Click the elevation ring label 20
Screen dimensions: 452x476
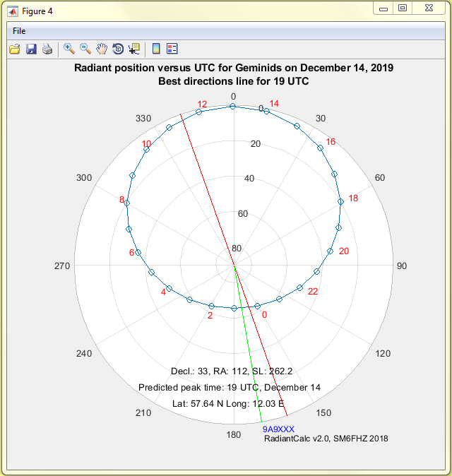pyautogui.click(x=256, y=144)
